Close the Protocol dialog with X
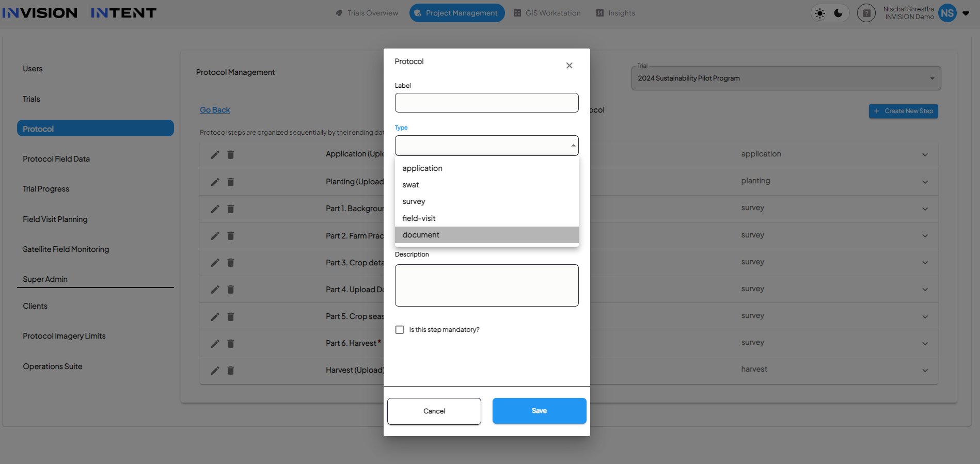This screenshot has width=980, height=464. coord(569,66)
